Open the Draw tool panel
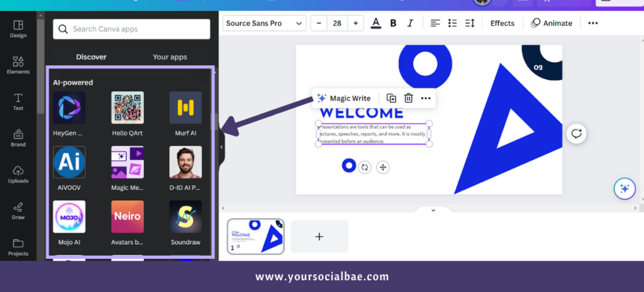The height and width of the screenshot is (292, 644). point(18,211)
